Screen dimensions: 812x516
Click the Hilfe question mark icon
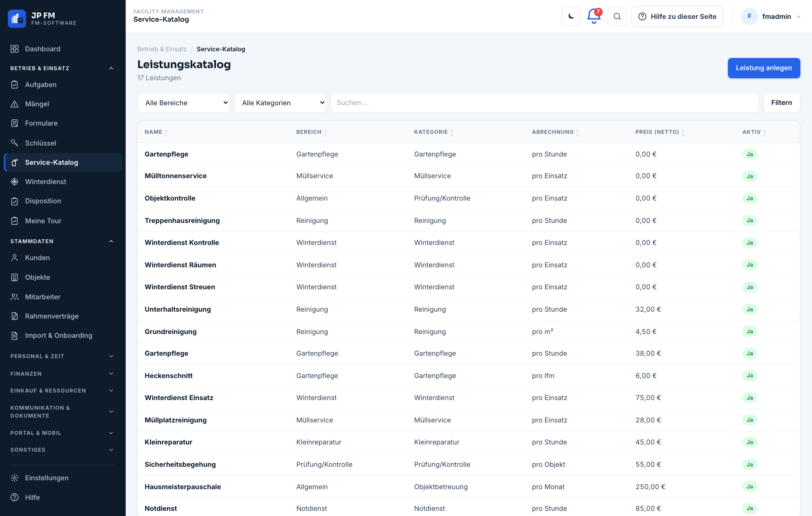coord(14,497)
